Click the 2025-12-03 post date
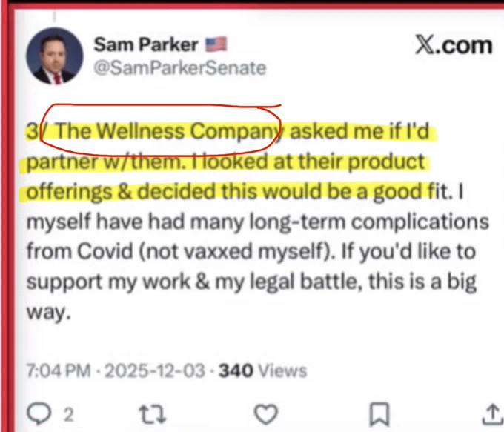 click(155, 370)
